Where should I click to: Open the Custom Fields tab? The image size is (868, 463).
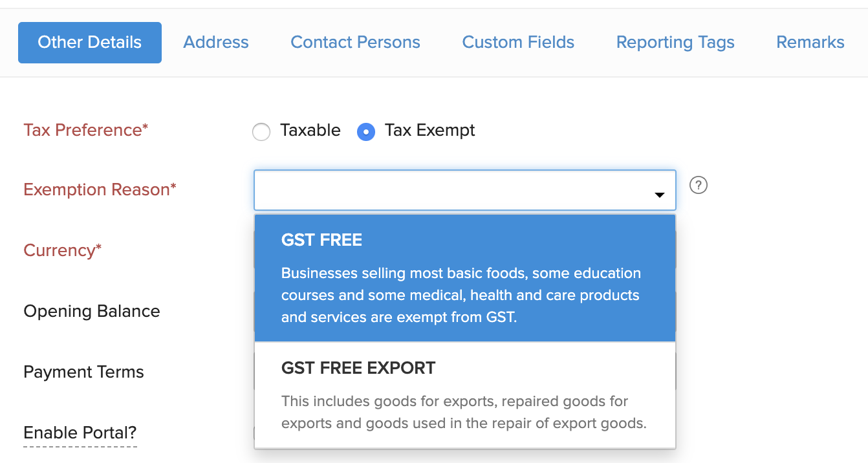point(518,43)
